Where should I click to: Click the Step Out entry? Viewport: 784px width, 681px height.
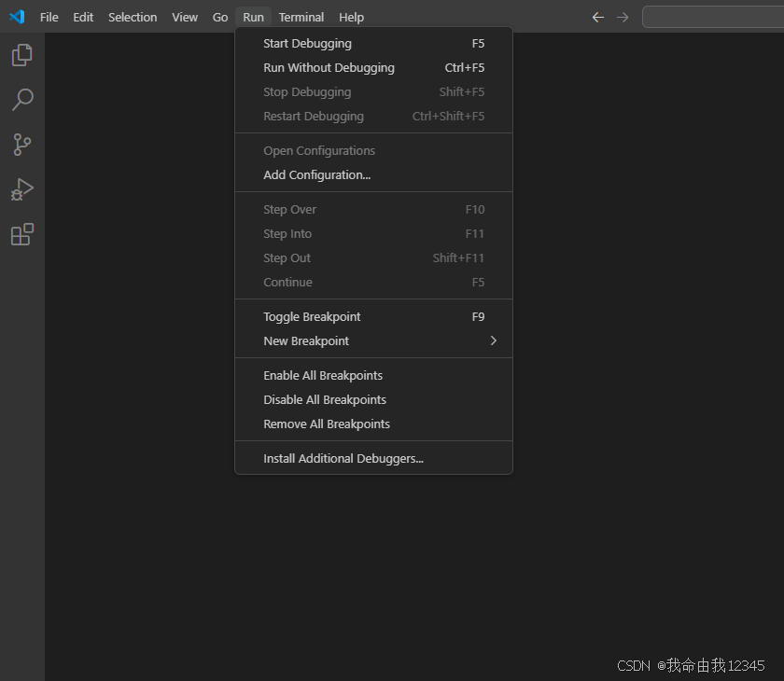point(373,257)
